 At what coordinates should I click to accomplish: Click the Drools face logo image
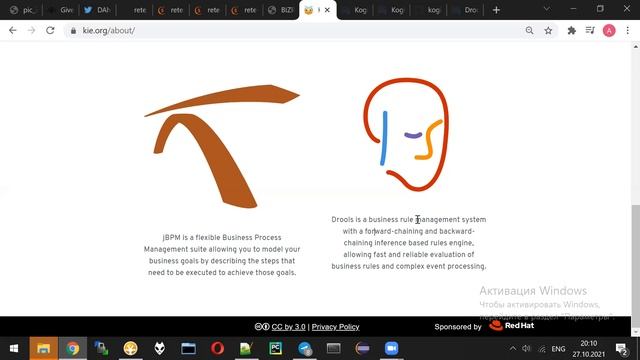[406, 135]
